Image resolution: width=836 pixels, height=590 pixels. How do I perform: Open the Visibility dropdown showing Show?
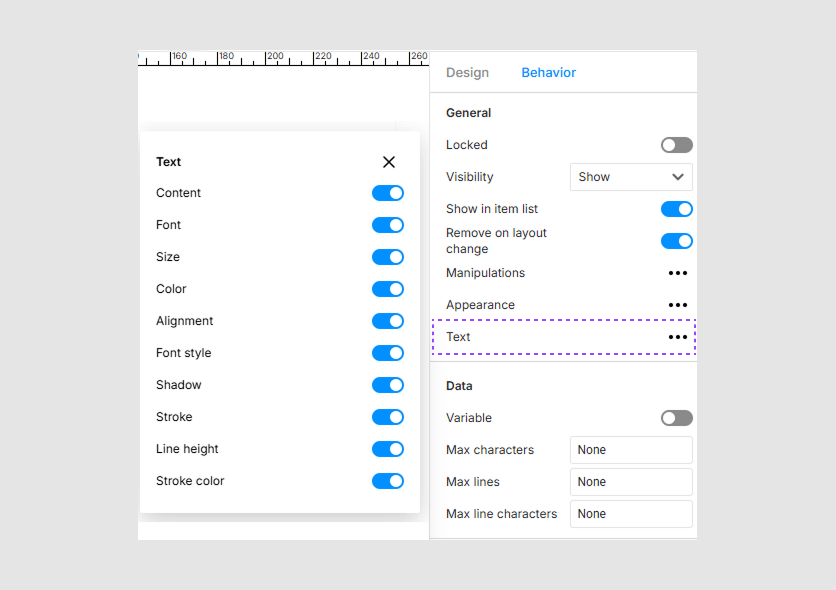click(630, 176)
